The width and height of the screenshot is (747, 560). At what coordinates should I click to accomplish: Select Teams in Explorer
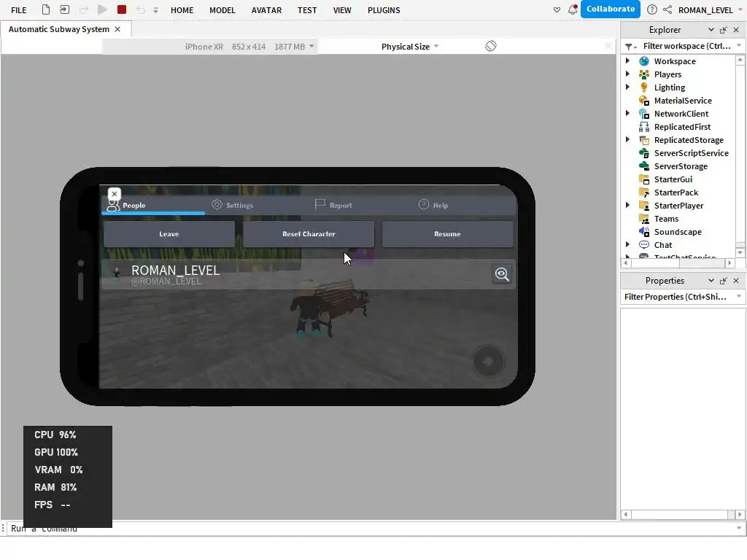666,219
